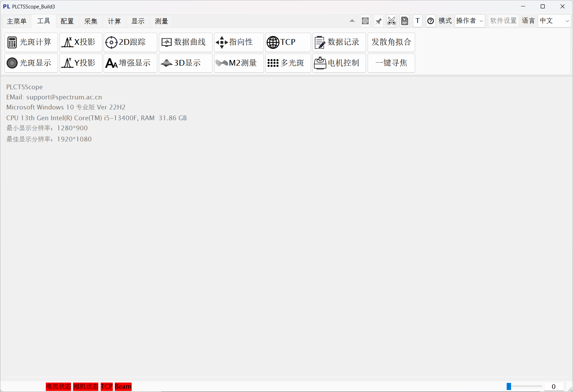Open the 指向性 pointing tool
This screenshot has height=392, width=573.
coord(239,42)
